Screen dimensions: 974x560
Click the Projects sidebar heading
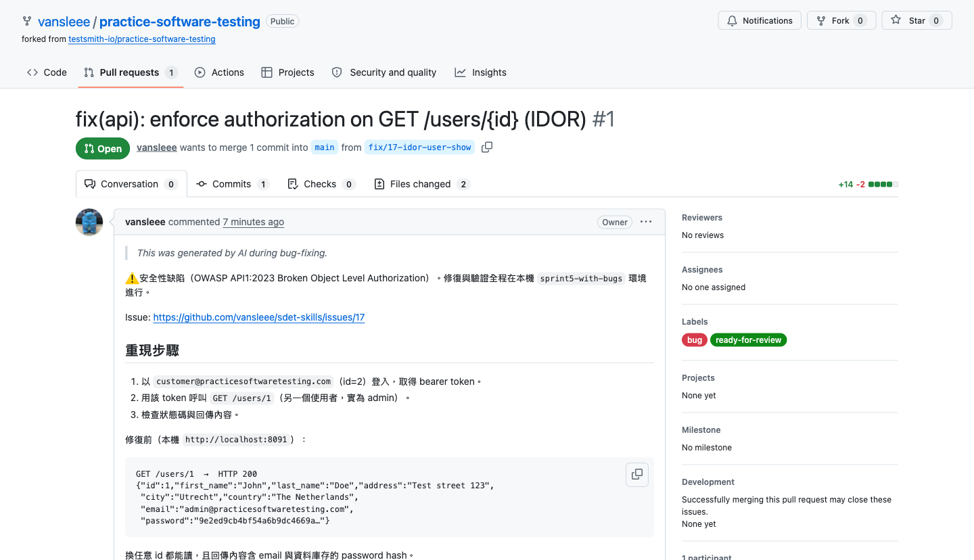pos(698,378)
